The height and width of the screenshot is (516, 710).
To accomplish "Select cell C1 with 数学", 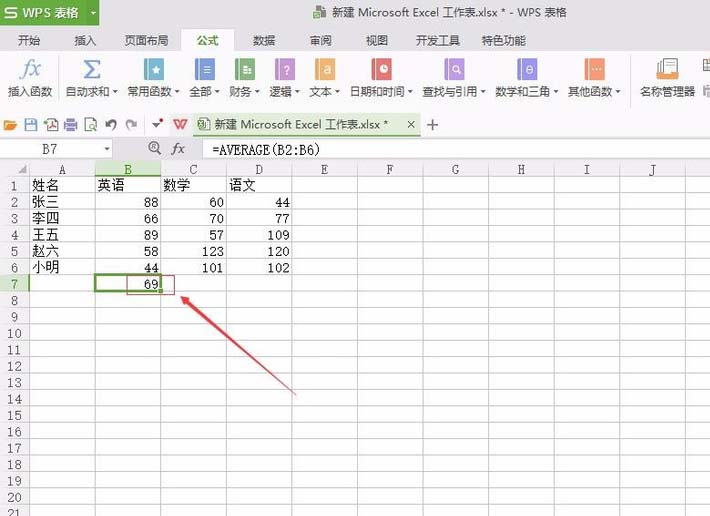I will pos(193,185).
